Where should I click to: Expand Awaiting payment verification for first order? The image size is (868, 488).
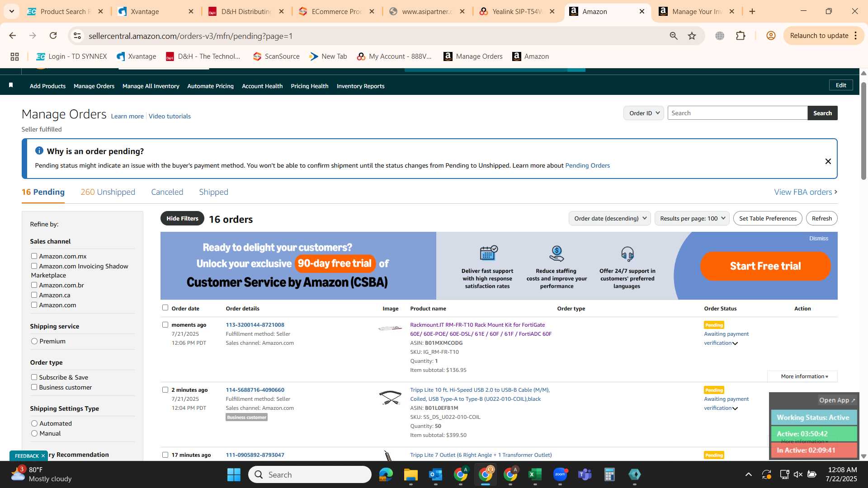(x=735, y=343)
